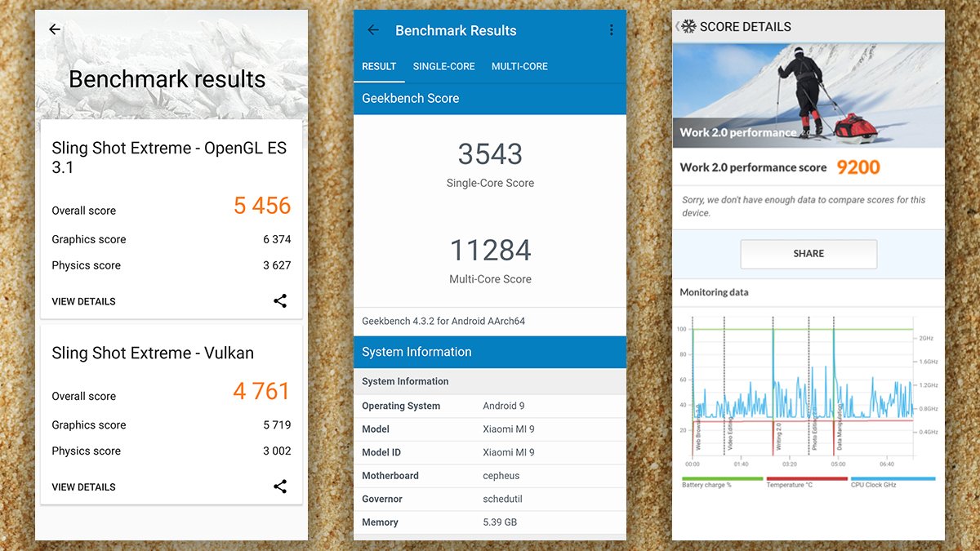Select the Model Xiaomi MI 9 row
Viewport: 980px width, 551px height.
tap(490, 429)
